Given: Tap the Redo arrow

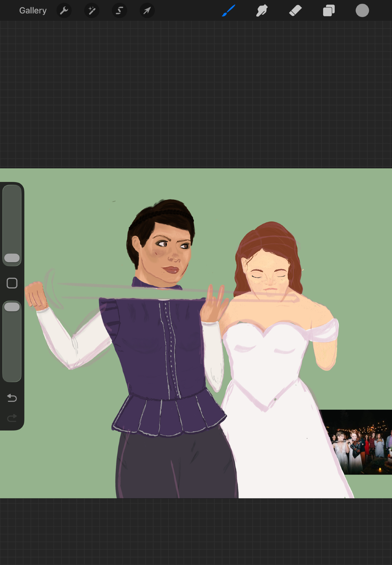Looking at the screenshot, I should [12, 418].
